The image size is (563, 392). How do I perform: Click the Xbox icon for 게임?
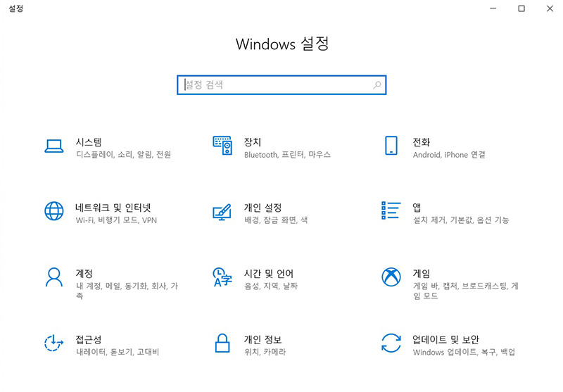point(391,277)
